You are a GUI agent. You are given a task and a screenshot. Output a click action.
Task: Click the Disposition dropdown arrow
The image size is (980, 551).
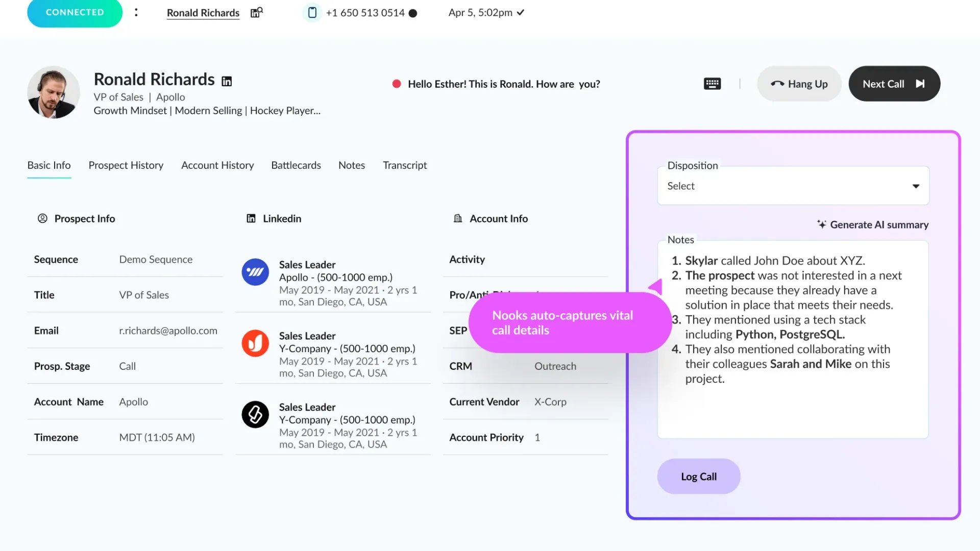tap(916, 186)
